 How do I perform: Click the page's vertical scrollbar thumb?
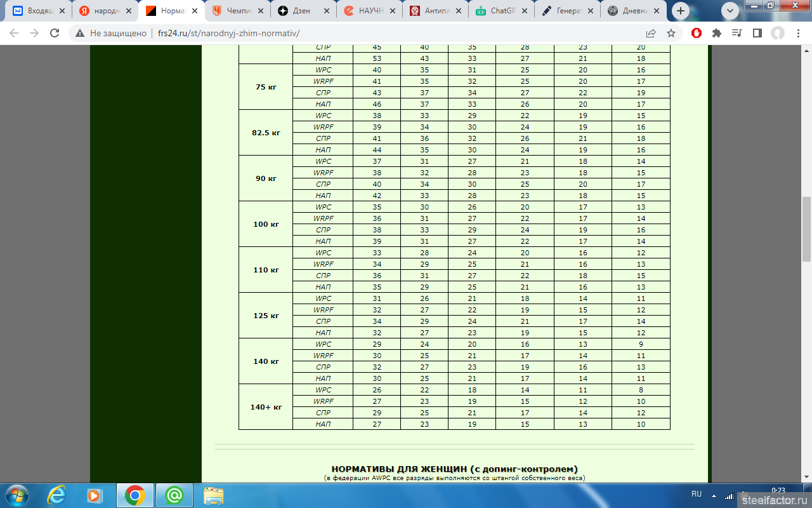[806, 229]
